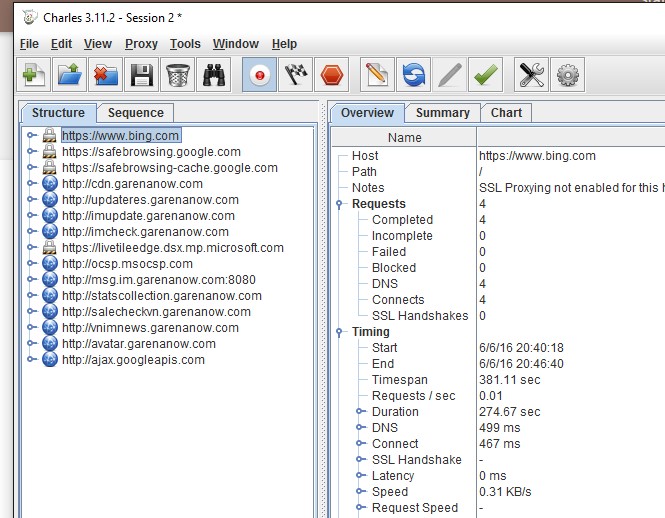Click the New Session toolbar icon
Screen dimensions: 665x518
[x=35, y=75]
